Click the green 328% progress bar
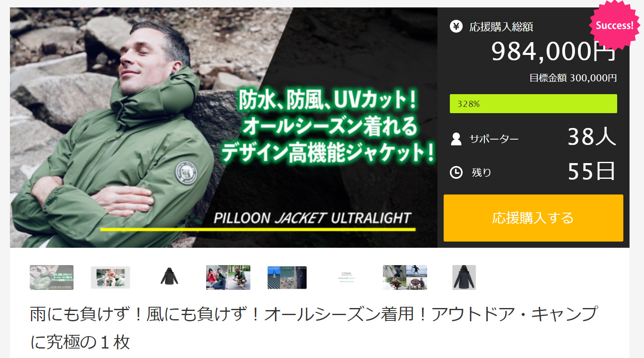The image size is (644, 358). pos(533,104)
